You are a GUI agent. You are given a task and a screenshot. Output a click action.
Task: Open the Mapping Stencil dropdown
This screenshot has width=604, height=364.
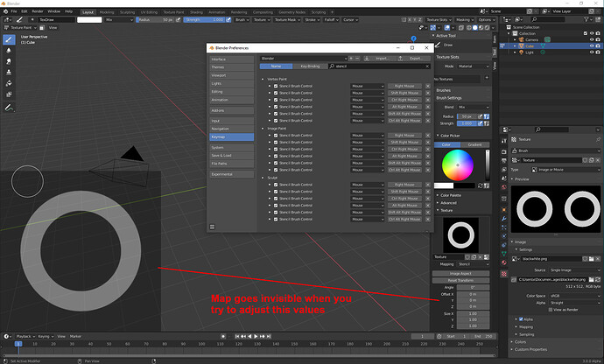(x=473, y=264)
